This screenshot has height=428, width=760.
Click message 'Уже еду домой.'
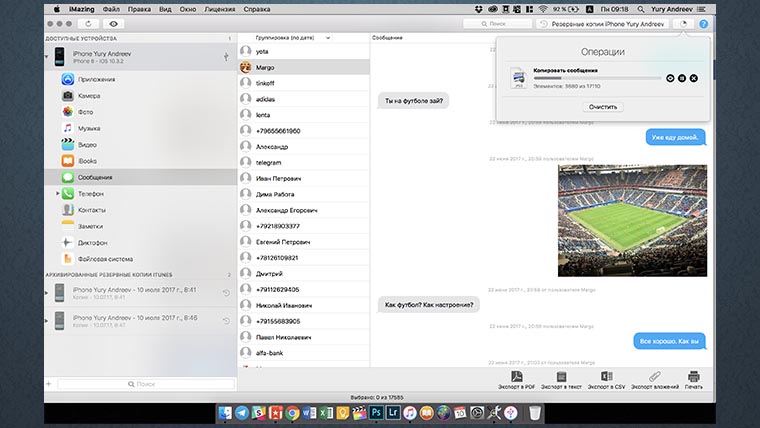coord(675,137)
